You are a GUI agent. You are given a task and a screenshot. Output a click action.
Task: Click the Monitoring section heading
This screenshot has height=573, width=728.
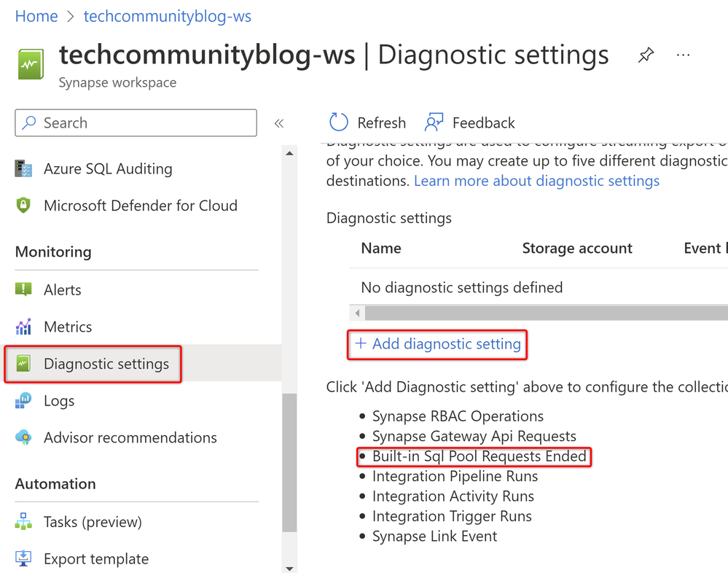click(53, 252)
